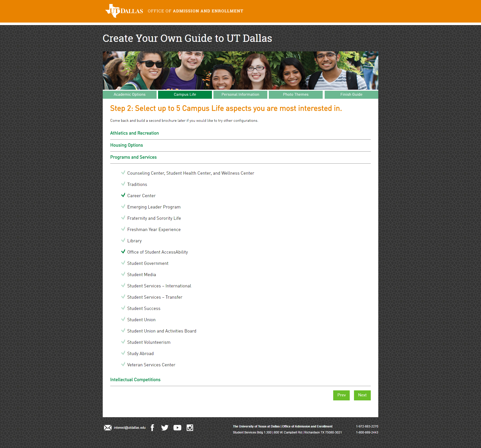
Task: Click the email envelope icon
Action: click(x=108, y=428)
